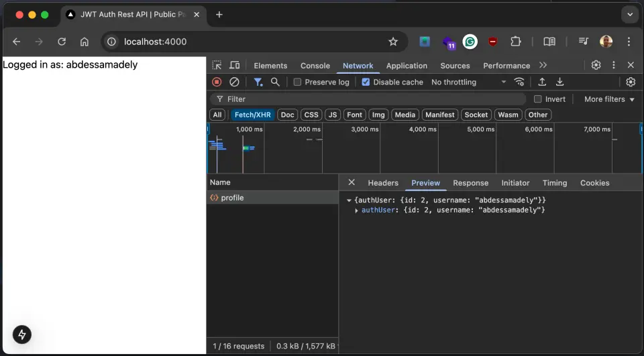Expand the More filters dropdown
Image resolution: width=644 pixels, height=356 pixels.
click(x=608, y=99)
